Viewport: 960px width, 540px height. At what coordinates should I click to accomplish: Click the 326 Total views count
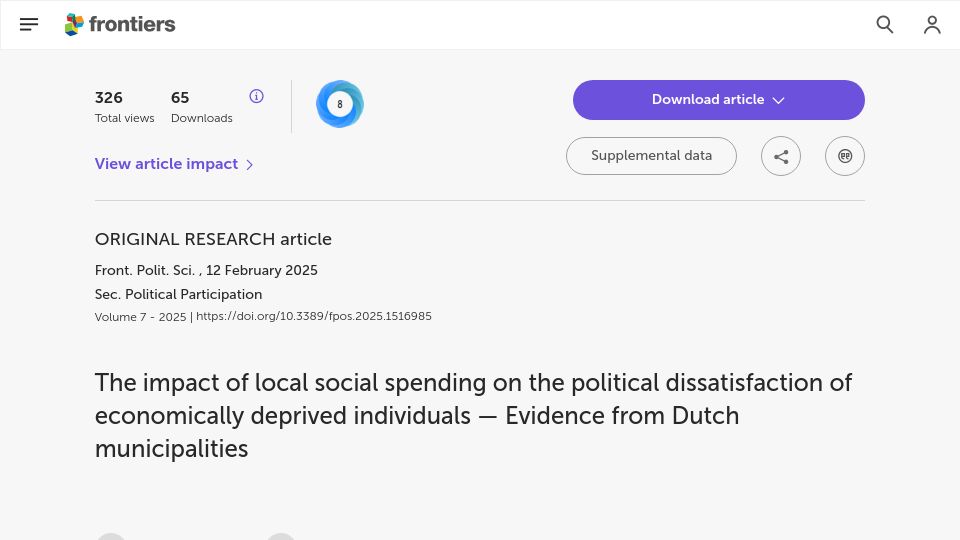[x=108, y=98]
